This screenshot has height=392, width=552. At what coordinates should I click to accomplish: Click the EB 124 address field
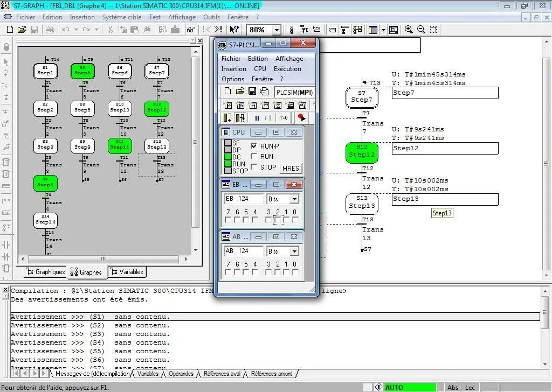(x=244, y=199)
